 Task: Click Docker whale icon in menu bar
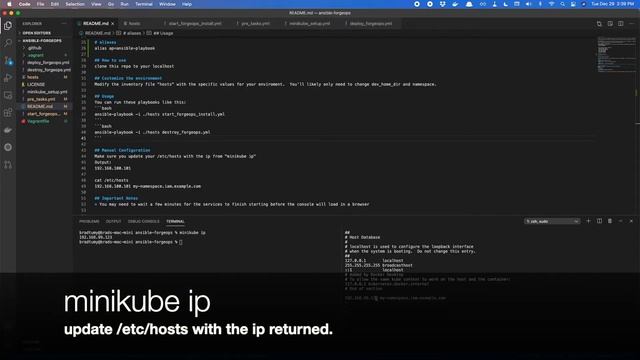pyautogui.click(x=456, y=4)
